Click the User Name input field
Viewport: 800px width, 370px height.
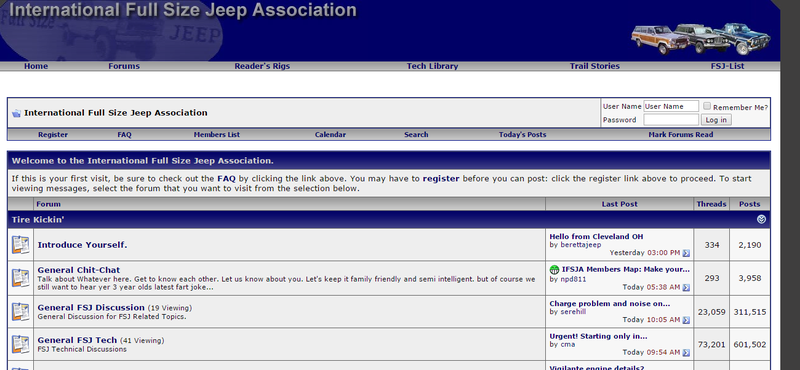click(671, 106)
